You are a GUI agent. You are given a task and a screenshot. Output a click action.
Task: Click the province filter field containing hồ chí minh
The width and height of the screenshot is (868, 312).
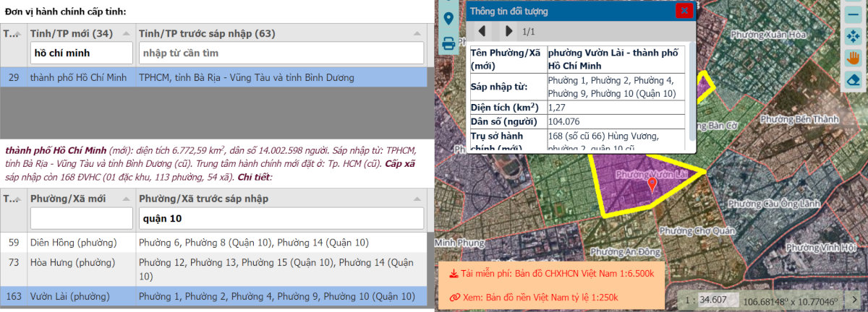(81, 53)
